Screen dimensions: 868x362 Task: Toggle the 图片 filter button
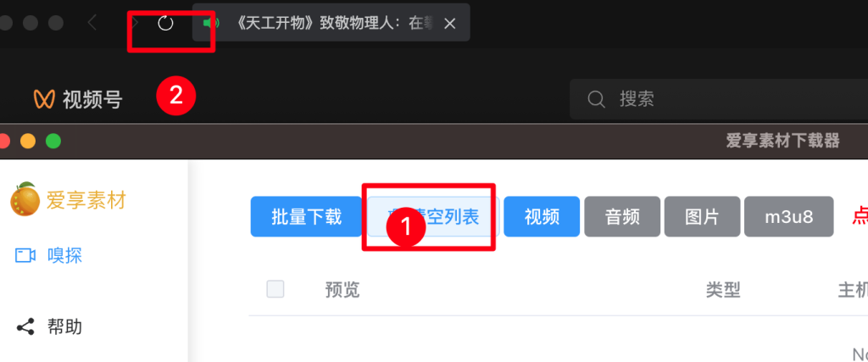[702, 216]
